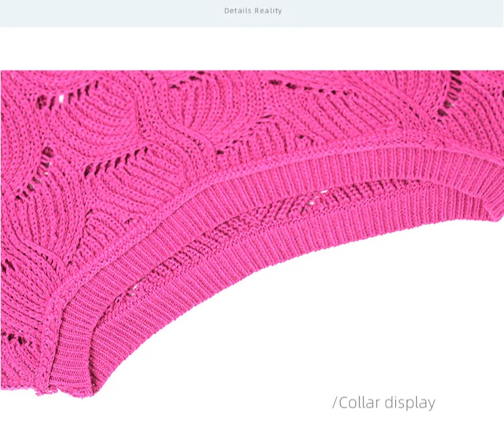The image size is (504, 435).
Task: Click the 'Details Reality' header text
Action: coord(253,11)
